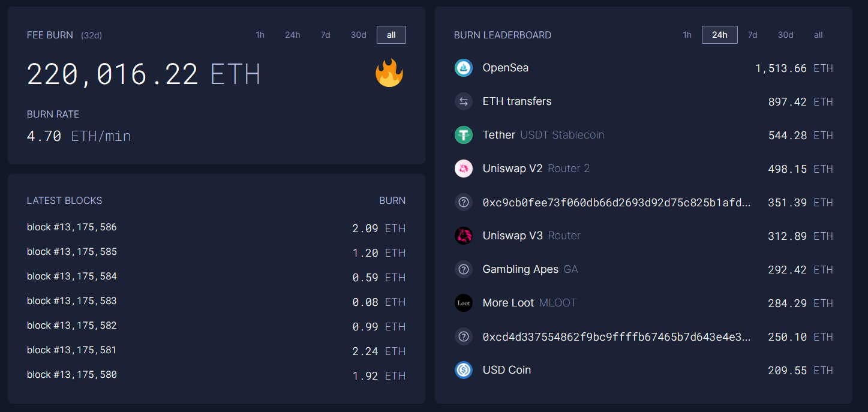This screenshot has height=412, width=868.
Task: Click the 1.92 ETH burn value
Action: pos(379,376)
